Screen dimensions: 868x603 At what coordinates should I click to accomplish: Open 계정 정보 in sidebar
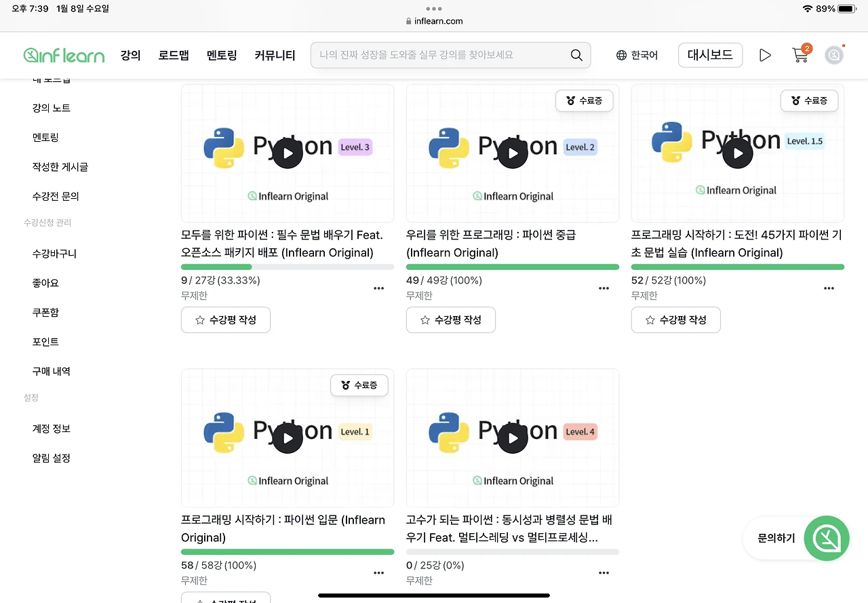tap(52, 429)
